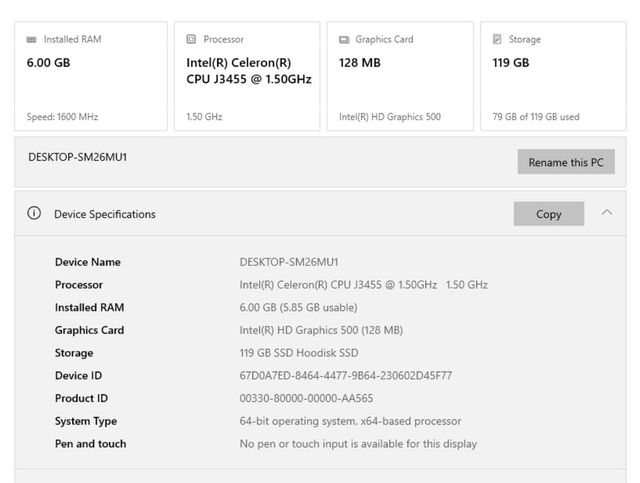Click the Graphics Card icon in top card
This screenshot has width=640, height=483.
click(x=344, y=40)
